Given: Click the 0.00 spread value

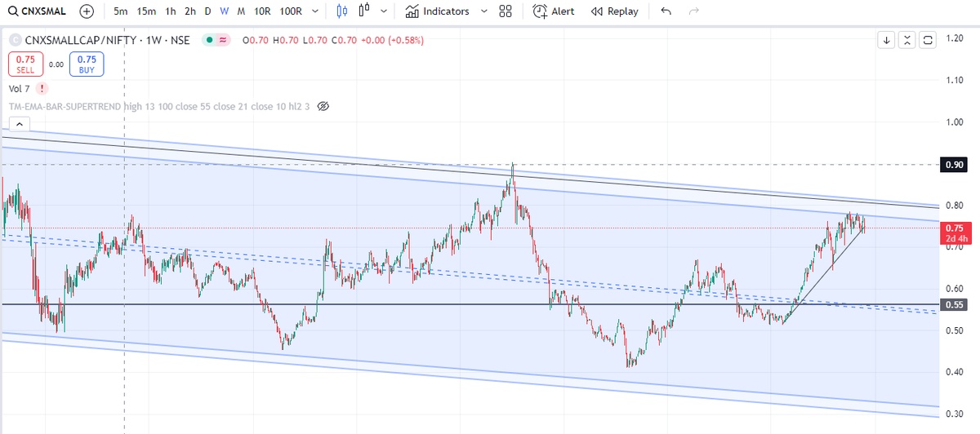Looking at the screenshot, I should (56, 64).
